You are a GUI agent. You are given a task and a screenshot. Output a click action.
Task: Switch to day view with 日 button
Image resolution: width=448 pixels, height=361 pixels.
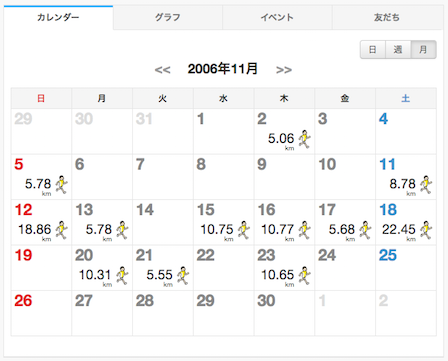click(x=373, y=50)
